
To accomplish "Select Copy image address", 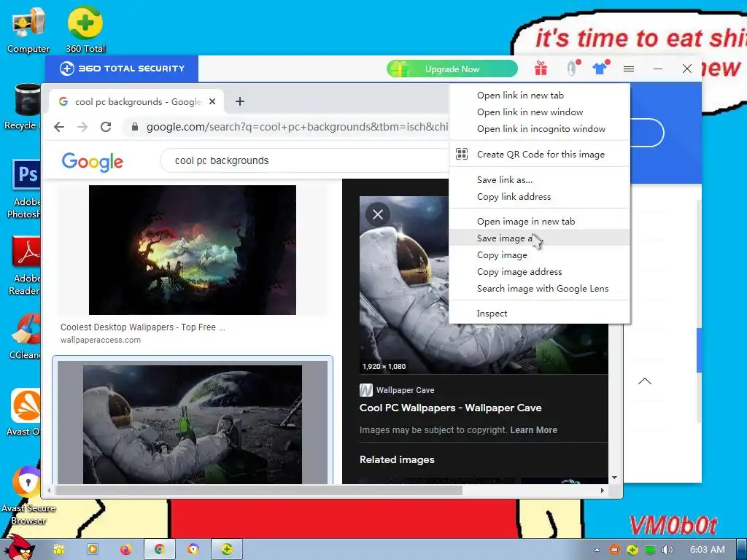I will pos(539,272).
